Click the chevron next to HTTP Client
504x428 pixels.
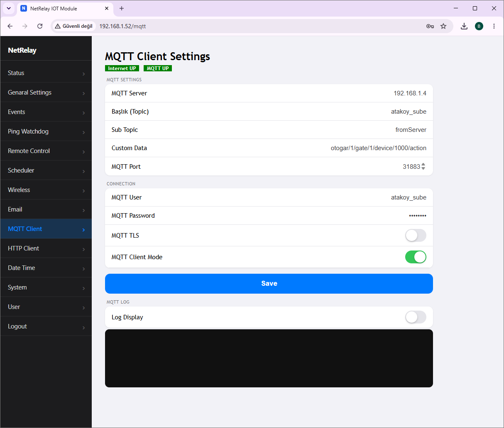point(83,249)
